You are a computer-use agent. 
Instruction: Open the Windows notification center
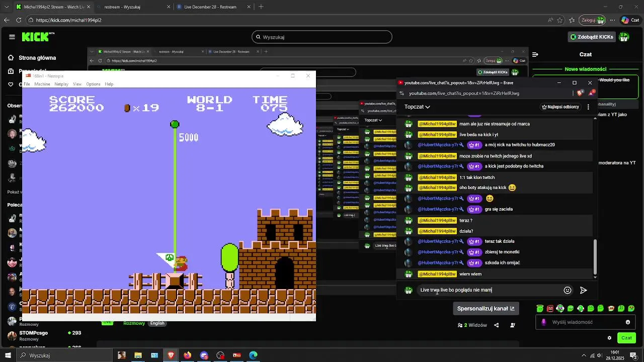point(633,355)
